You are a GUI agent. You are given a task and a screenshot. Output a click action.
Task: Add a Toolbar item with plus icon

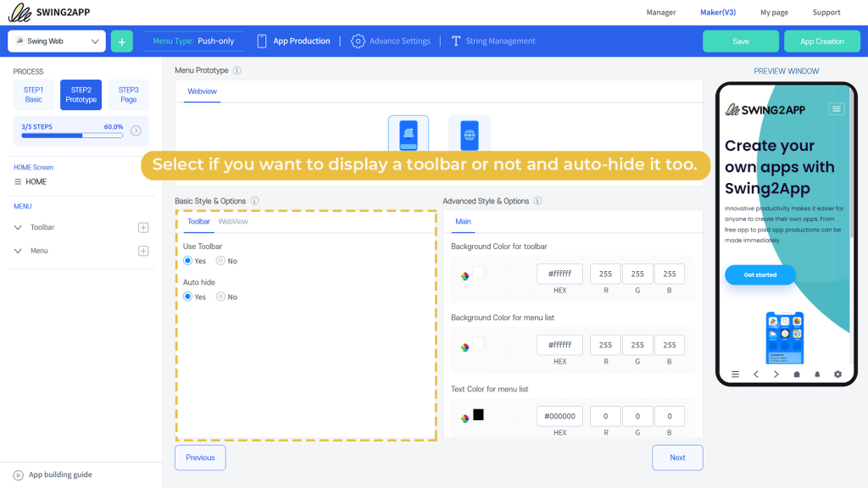point(143,227)
